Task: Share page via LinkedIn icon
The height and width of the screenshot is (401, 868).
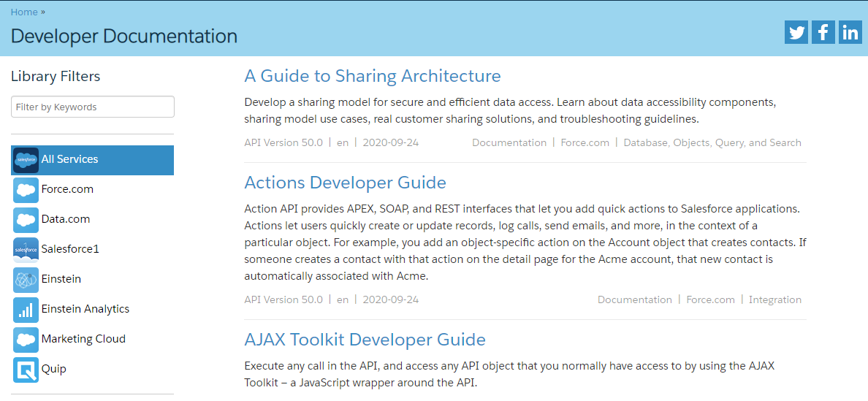Action: [x=850, y=32]
